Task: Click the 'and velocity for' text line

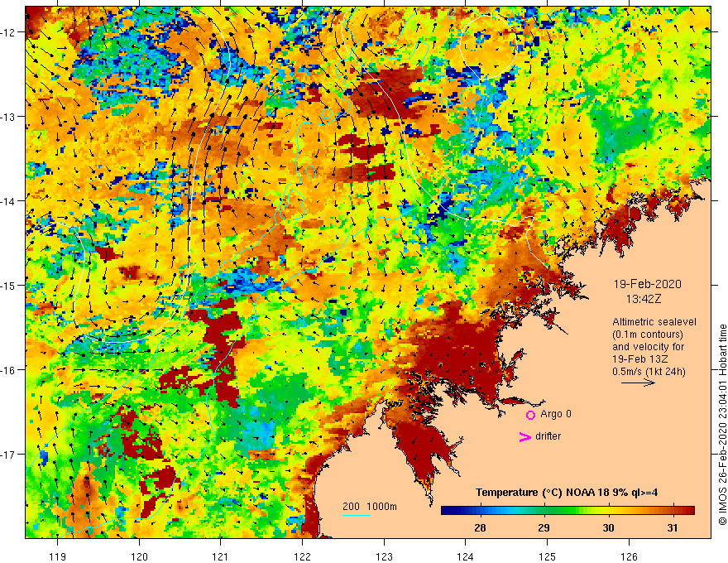Action: (648, 347)
